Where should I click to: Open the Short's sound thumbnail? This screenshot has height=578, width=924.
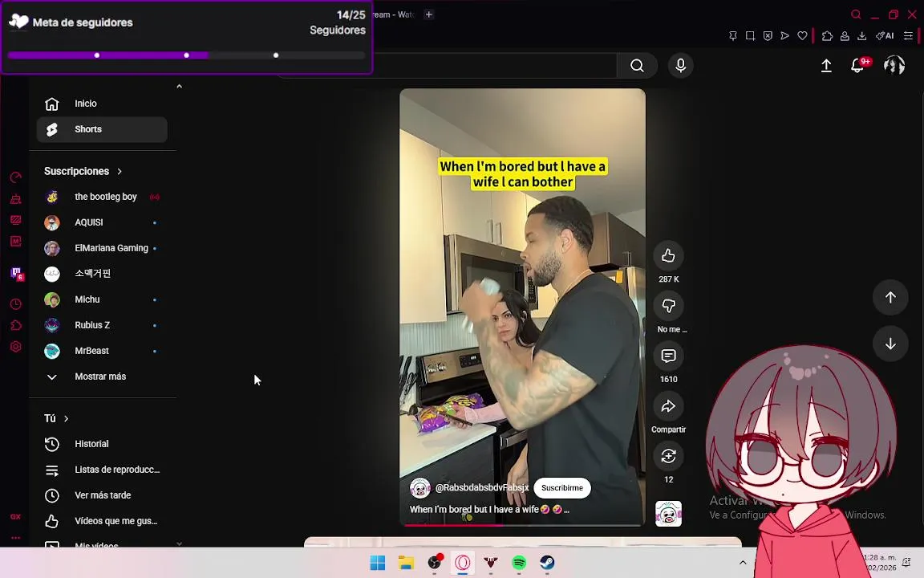[x=668, y=513]
